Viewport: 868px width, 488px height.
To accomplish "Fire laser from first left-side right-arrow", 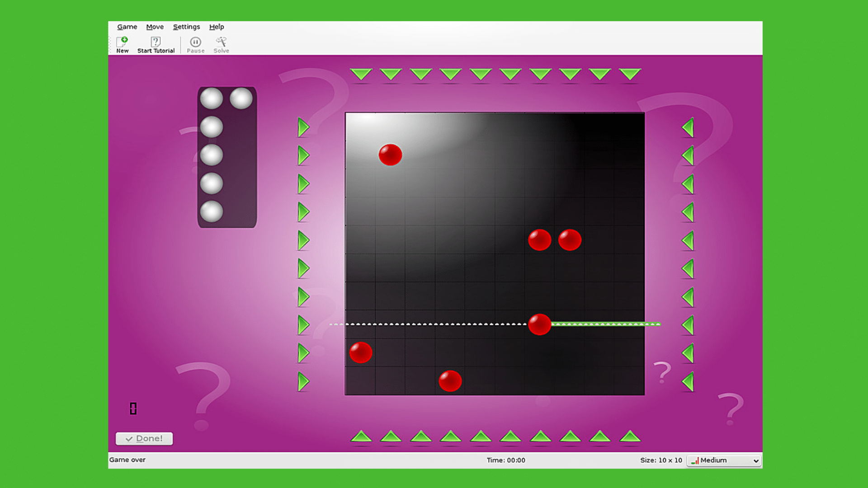I will click(303, 127).
